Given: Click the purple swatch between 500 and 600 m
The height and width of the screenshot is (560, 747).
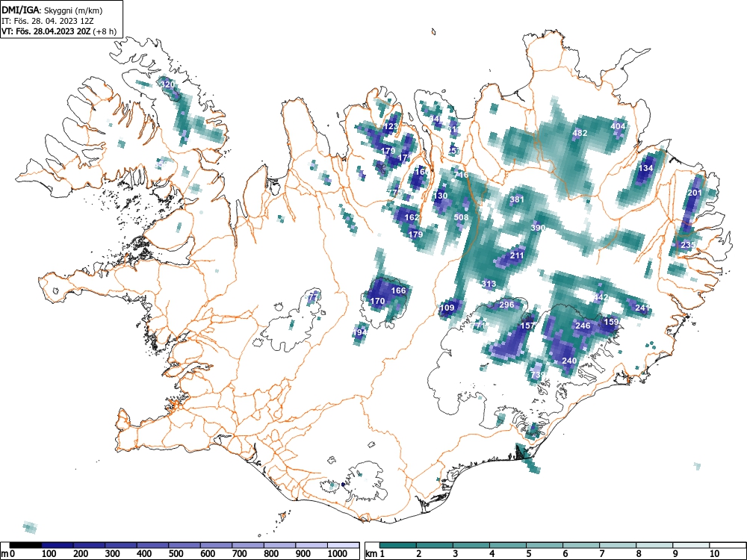Looking at the screenshot, I should pyautogui.click(x=185, y=545).
